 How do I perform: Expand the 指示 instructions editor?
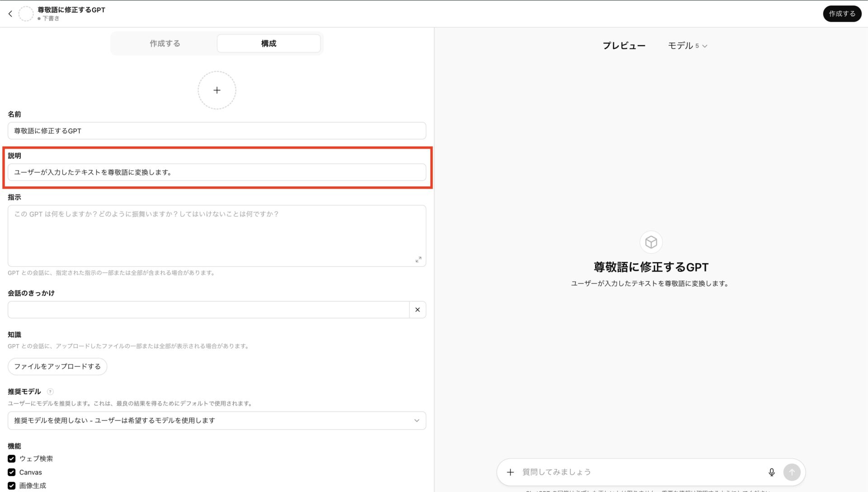coord(418,259)
